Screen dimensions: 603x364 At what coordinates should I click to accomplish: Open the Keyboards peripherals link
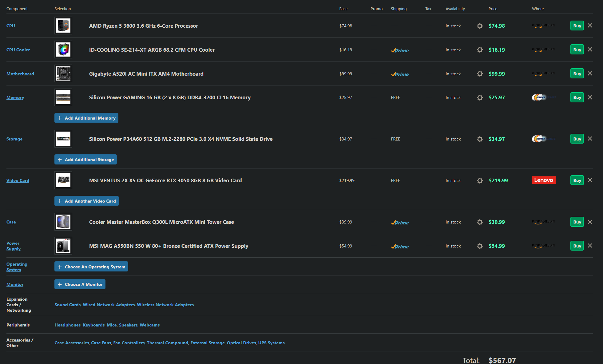pyautogui.click(x=94, y=325)
